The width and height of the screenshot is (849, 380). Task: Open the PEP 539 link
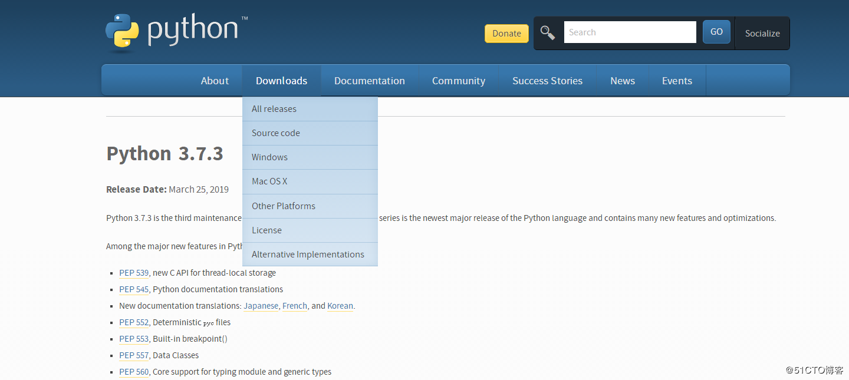coord(134,273)
